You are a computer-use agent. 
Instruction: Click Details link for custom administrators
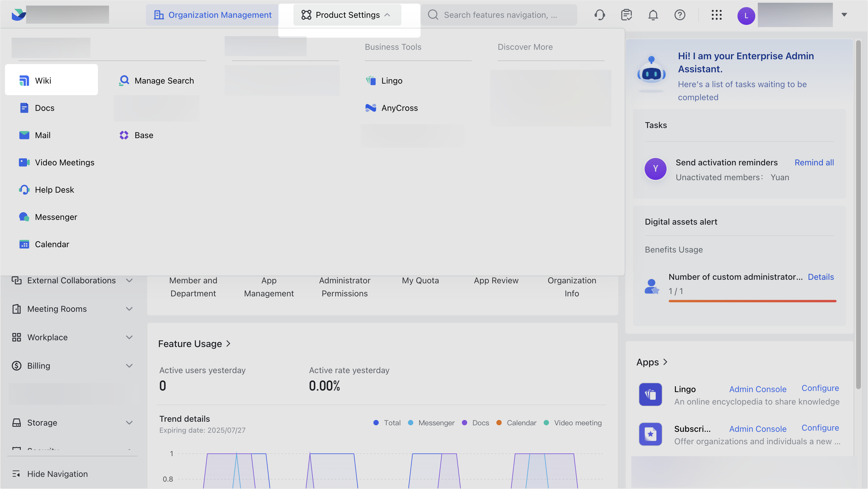(x=821, y=277)
